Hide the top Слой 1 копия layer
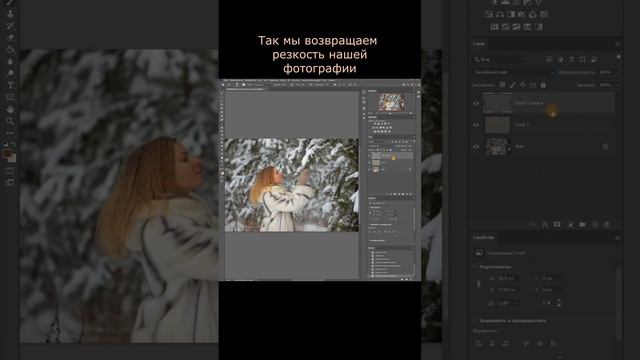 tap(476, 104)
